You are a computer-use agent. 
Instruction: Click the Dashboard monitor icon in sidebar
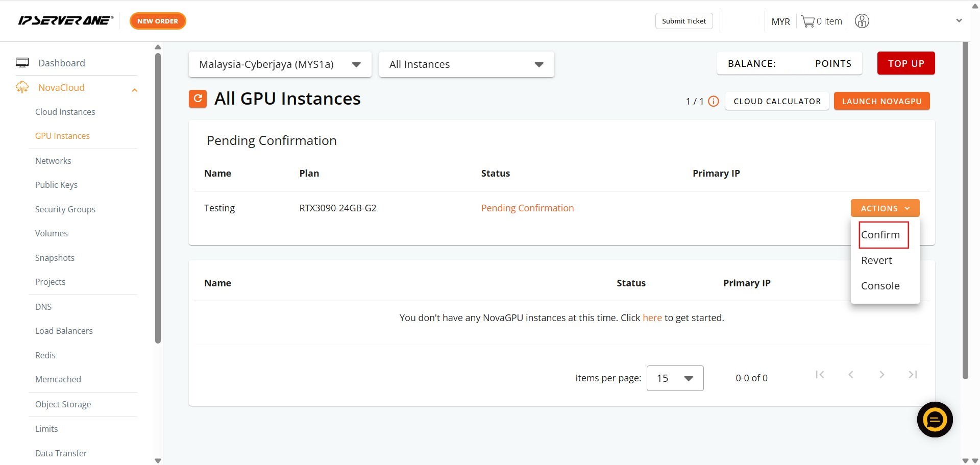[22, 63]
